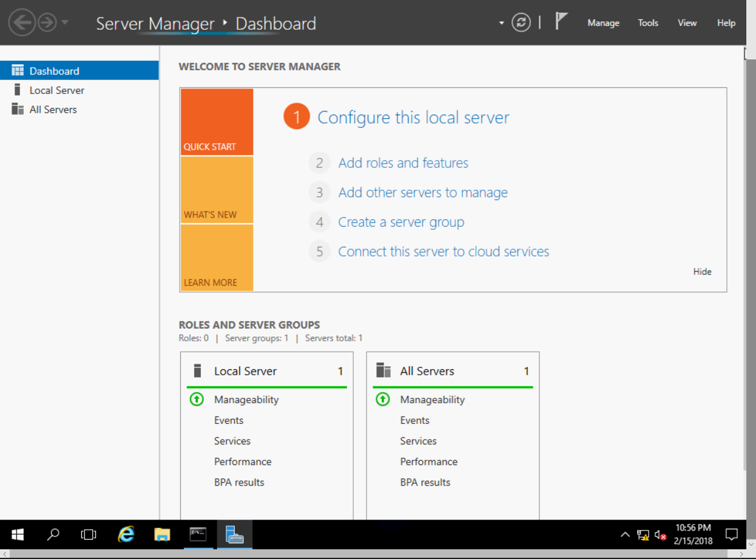Viewport: 756px width, 559px height.
Task: Click green Manageability icon in All Servers tile
Action: tap(383, 400)
